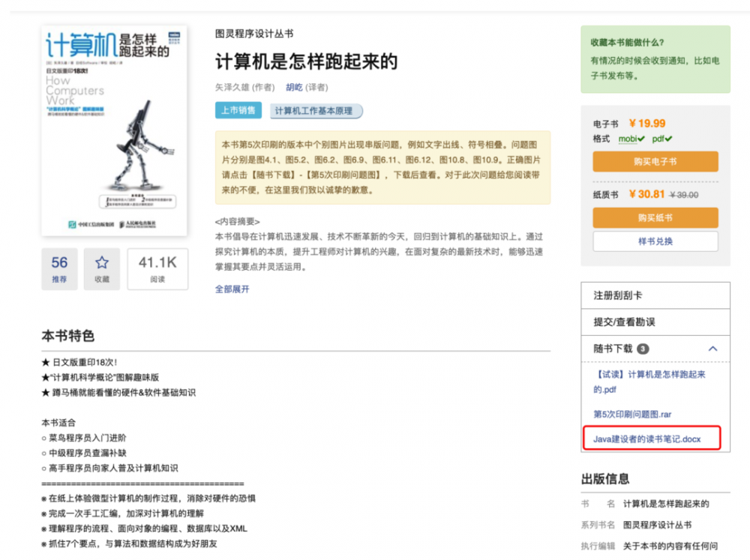The height and width of the screenshot is (560, 750).
Task: Click 购买电子书 to buy the ebook
Action: [x=655, y=160]
